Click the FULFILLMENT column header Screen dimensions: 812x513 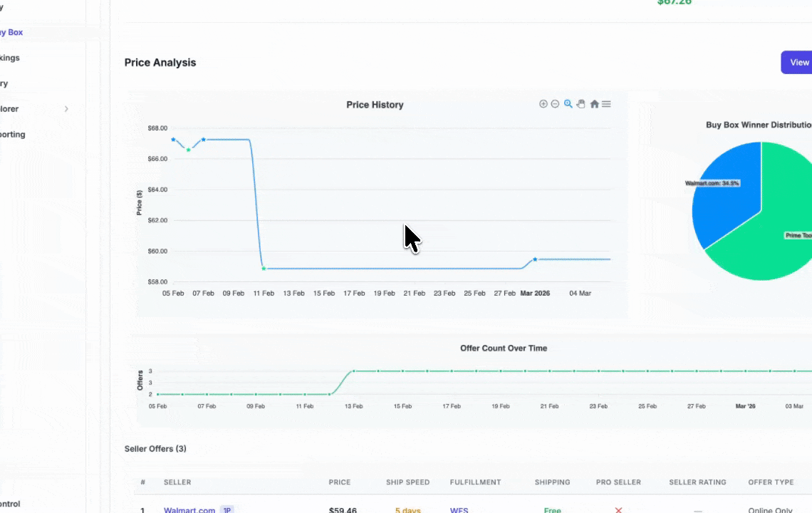pyautogui.click(x=475, y=482)
